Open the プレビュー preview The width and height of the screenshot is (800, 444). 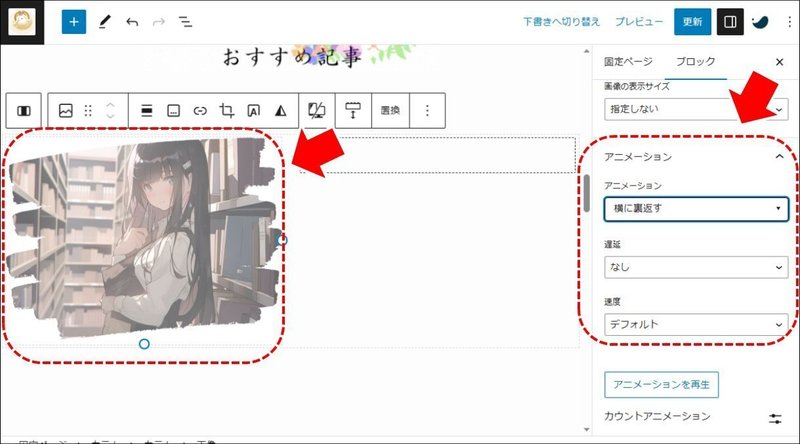point(639,22)
